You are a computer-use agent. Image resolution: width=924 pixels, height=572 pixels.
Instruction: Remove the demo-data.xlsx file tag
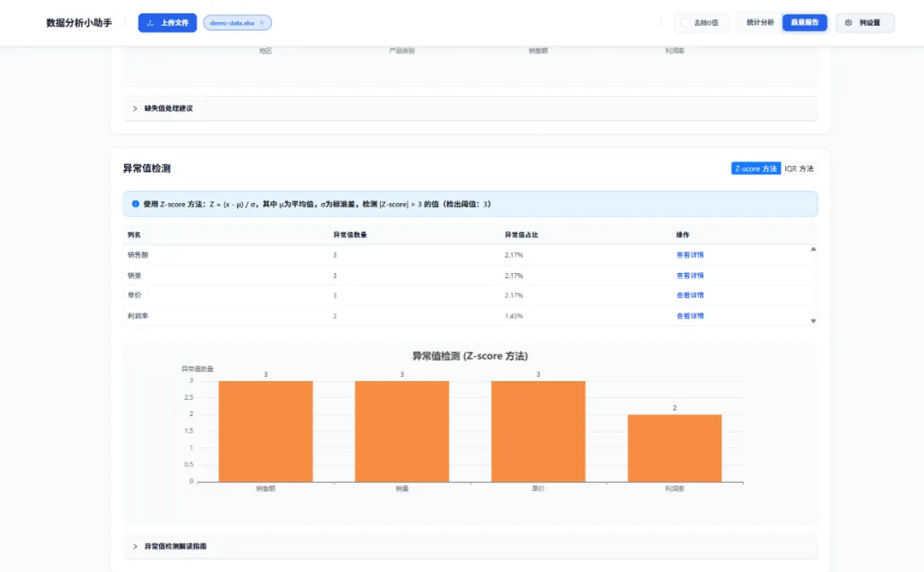tap(263, 23)
